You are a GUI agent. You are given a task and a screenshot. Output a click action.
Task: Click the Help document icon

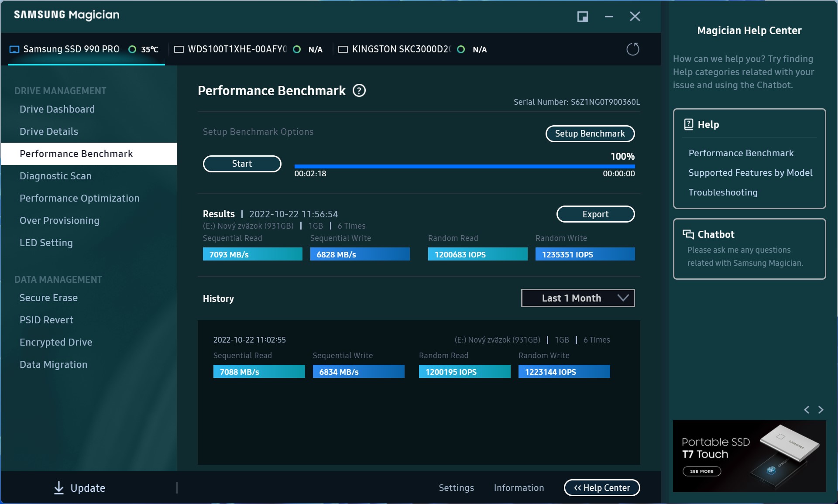pyautogui.click(x=688, y=124)
